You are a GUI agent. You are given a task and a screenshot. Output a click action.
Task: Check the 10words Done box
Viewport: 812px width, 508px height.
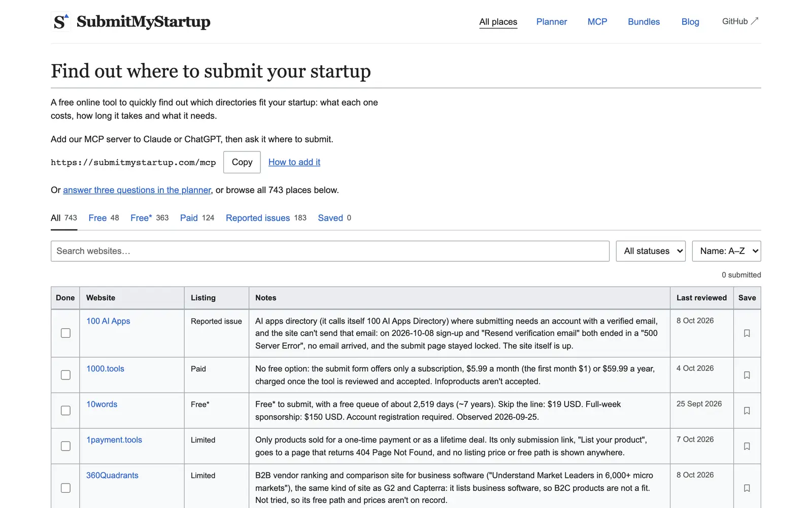click(x=65, y=410)
